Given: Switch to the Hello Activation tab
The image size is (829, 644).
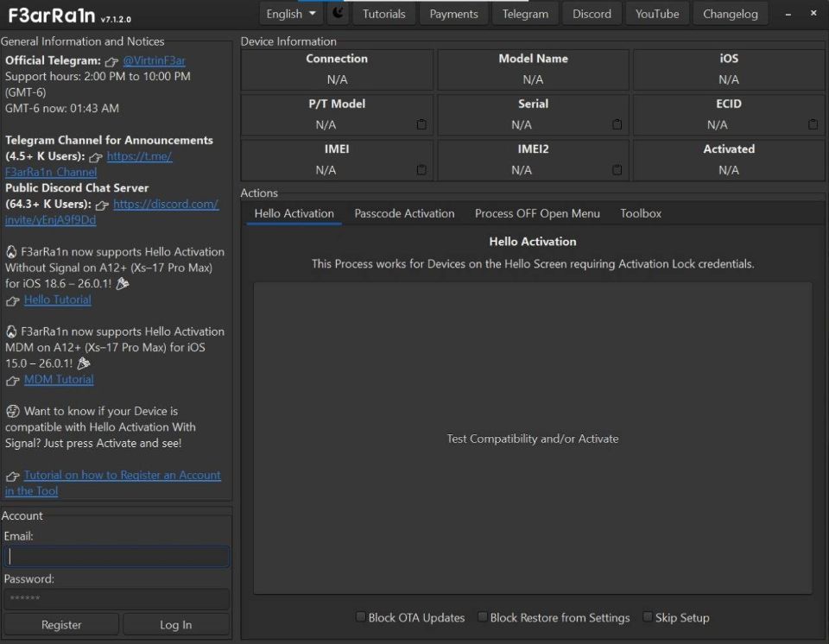Looking at the screenshot, I should tap(294, 213).
